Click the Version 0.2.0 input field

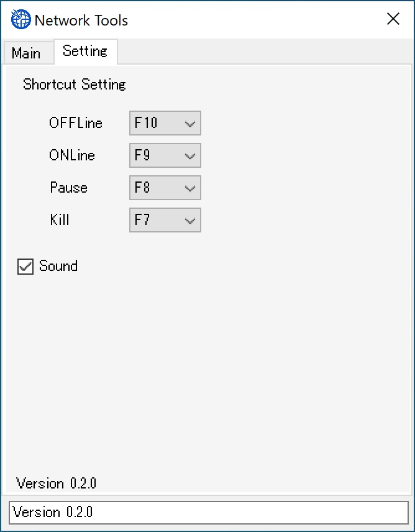click(x=207, y=512)
